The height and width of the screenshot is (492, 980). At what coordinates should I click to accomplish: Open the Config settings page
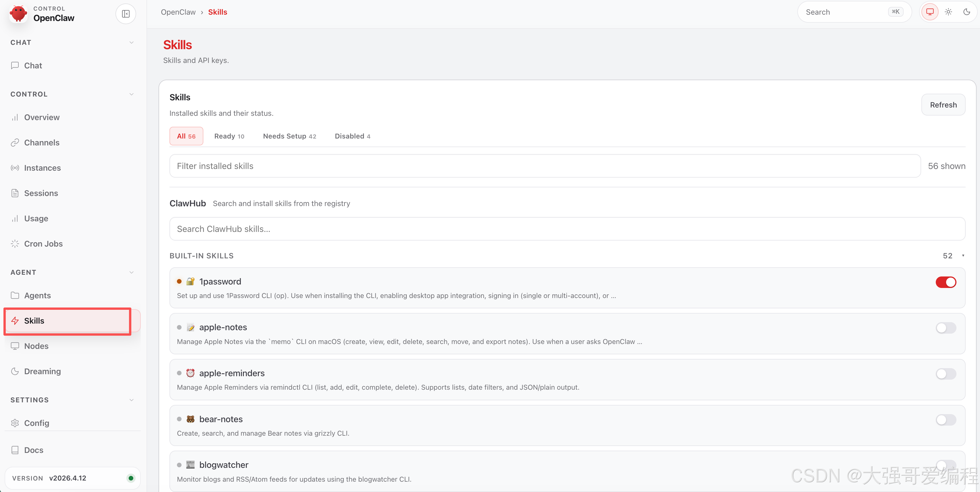click(36, 423)
